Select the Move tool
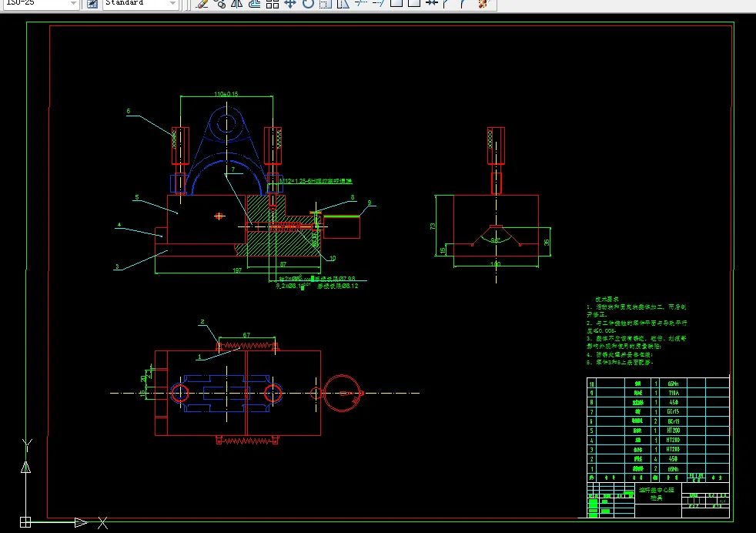756x533 pixels. (x=290, y=4)
